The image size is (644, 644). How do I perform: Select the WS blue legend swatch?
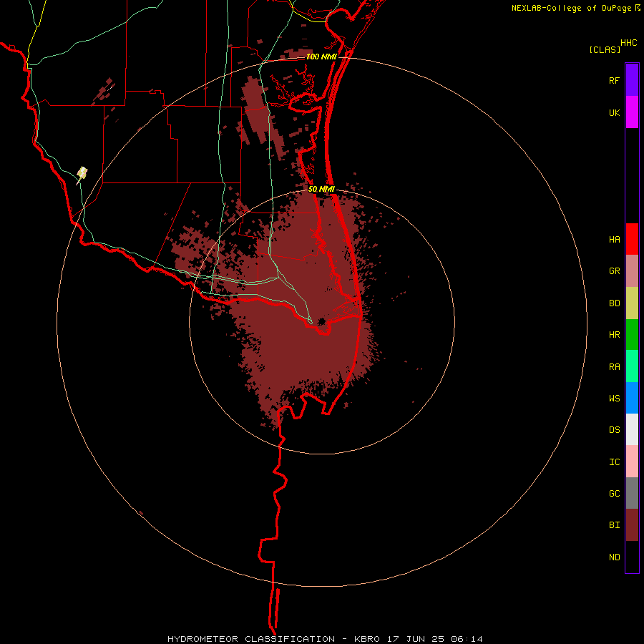632,398
